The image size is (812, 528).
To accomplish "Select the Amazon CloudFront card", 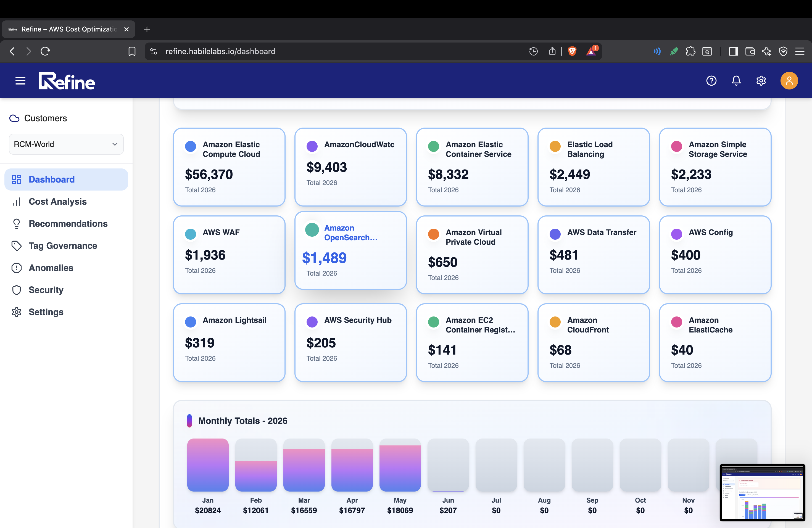I will click(594, 343).
